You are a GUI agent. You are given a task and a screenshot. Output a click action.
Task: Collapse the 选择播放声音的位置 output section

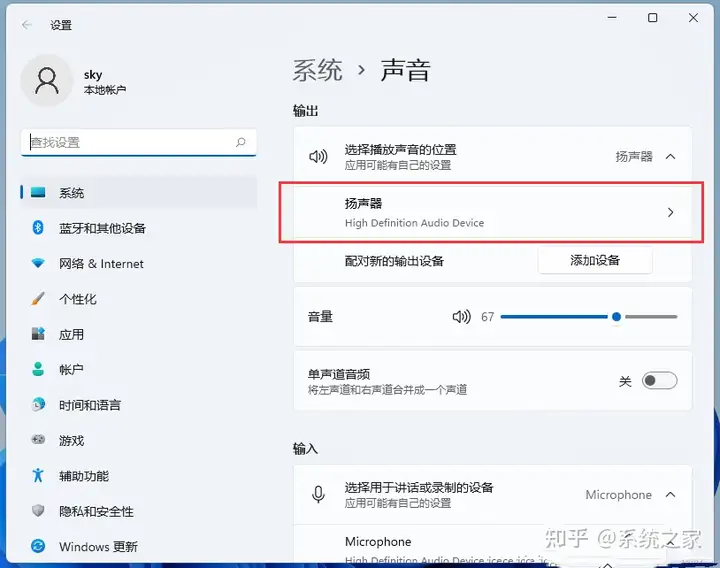pyautogui.click(x=670, y=157)
